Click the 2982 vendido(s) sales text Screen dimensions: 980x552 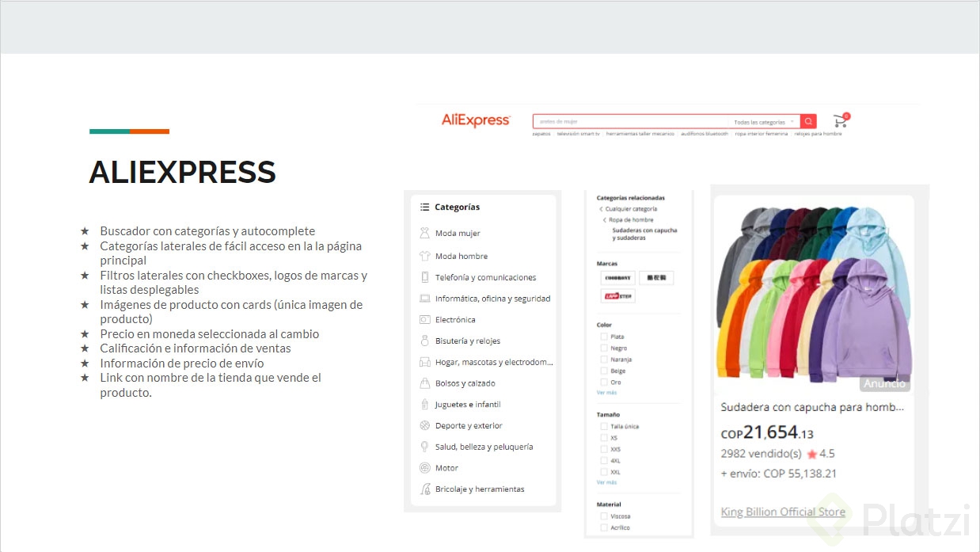761,454
